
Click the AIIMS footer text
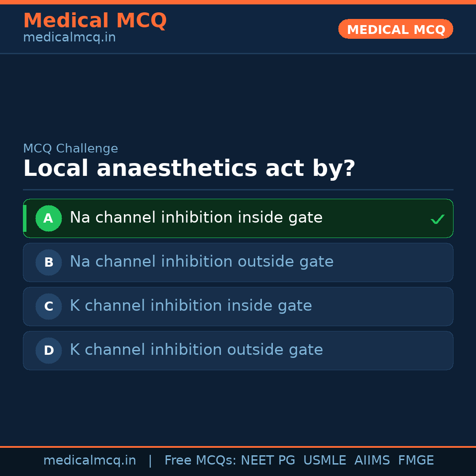[372, 461]
